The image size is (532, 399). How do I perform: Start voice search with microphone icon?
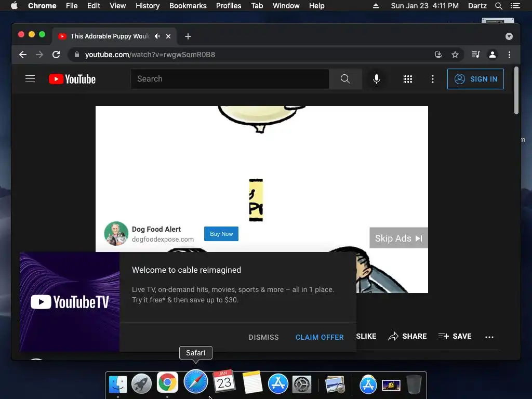376,79
